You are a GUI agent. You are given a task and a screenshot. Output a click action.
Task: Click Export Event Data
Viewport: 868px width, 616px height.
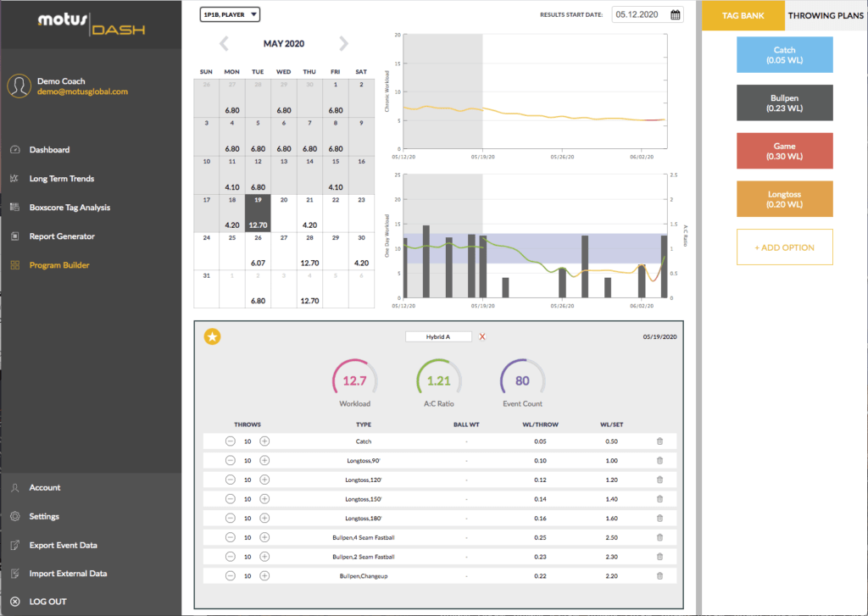pos(63,545)
